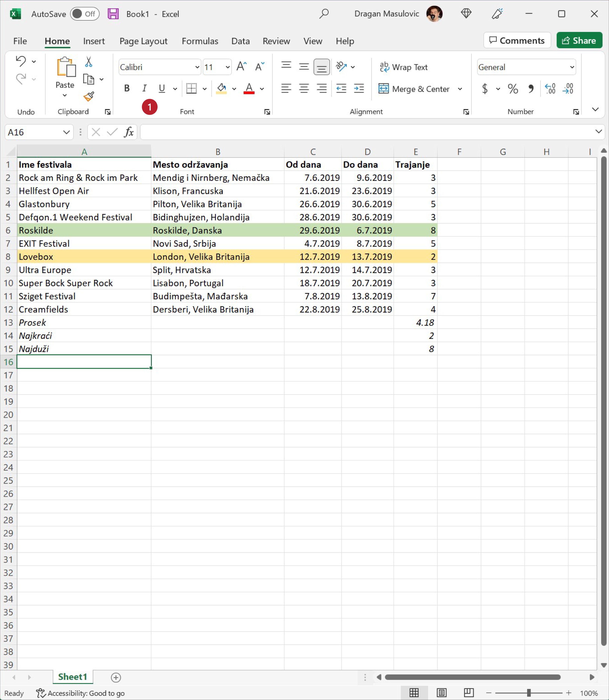Open Accessibility: Good to go status

[x=81, y=693]
